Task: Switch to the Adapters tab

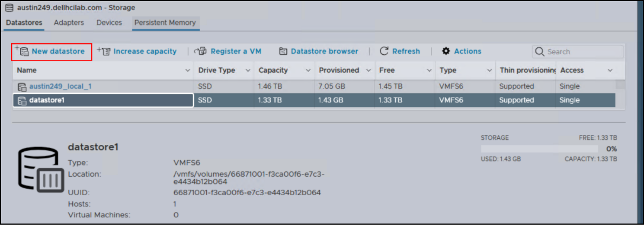Action: 69,22
